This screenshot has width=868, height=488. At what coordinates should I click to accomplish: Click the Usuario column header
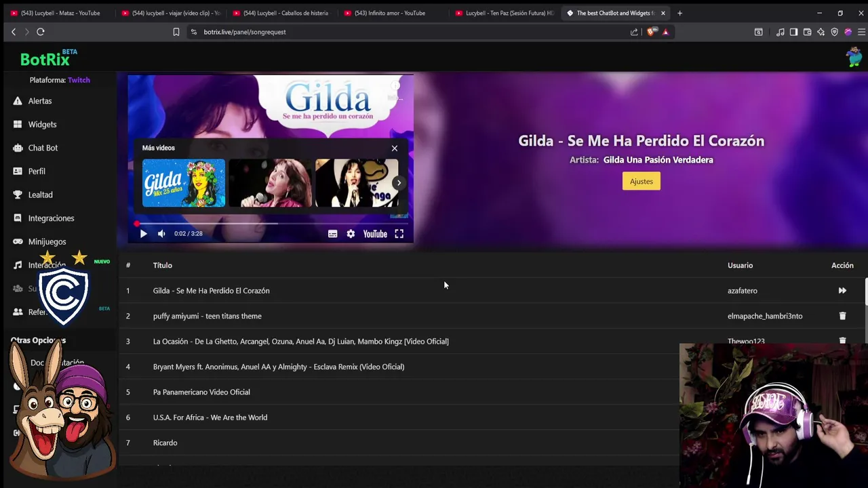click(740, 265)
